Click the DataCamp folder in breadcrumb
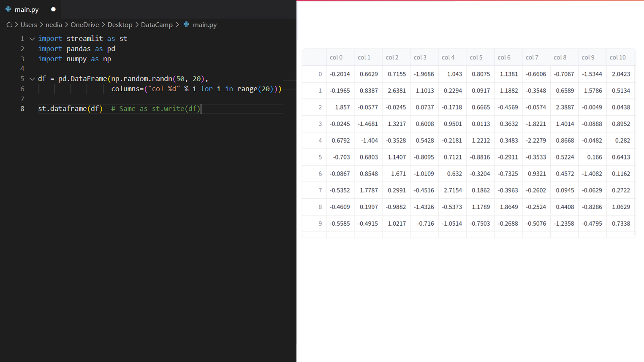 click(157, 25)
